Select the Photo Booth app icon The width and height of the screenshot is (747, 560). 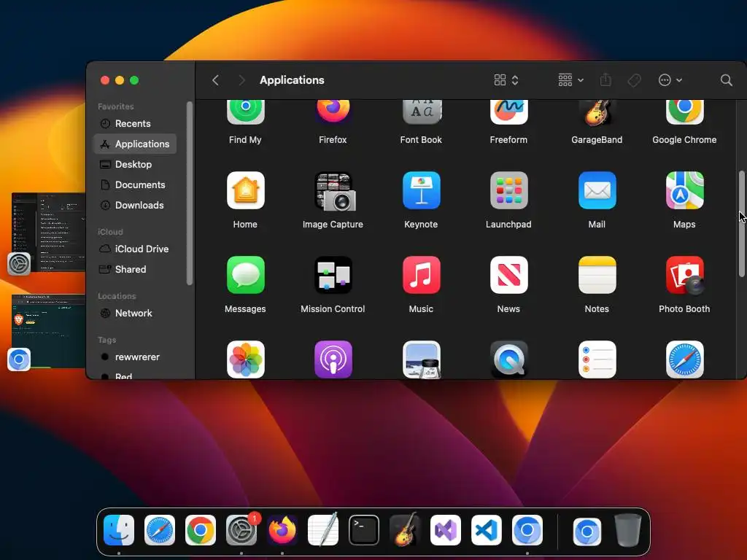[684, 275]
